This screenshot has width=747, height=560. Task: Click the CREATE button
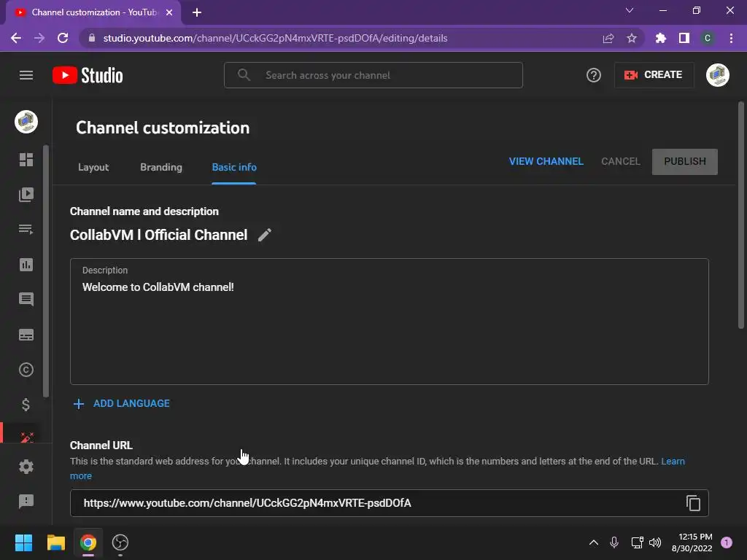click(x=654, y=75)
